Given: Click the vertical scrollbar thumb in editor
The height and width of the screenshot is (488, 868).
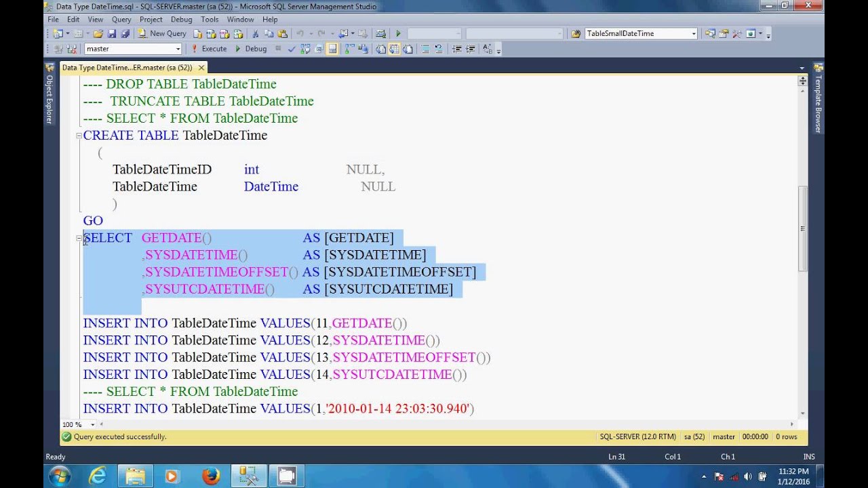Looking at the screenshot, I should [x=802, y=228].
